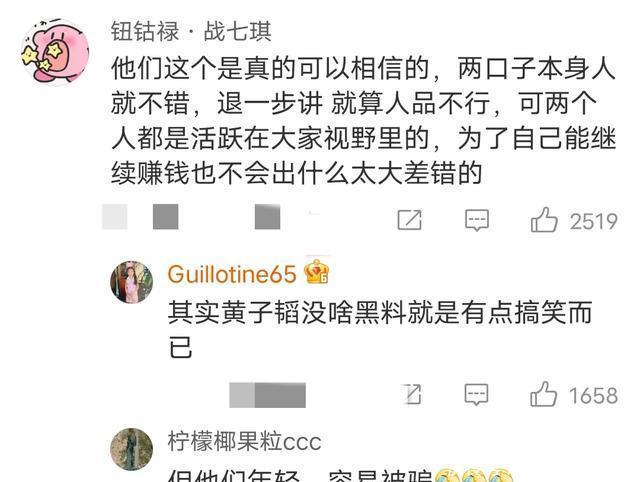Open Guillotine65 username link

232,274
